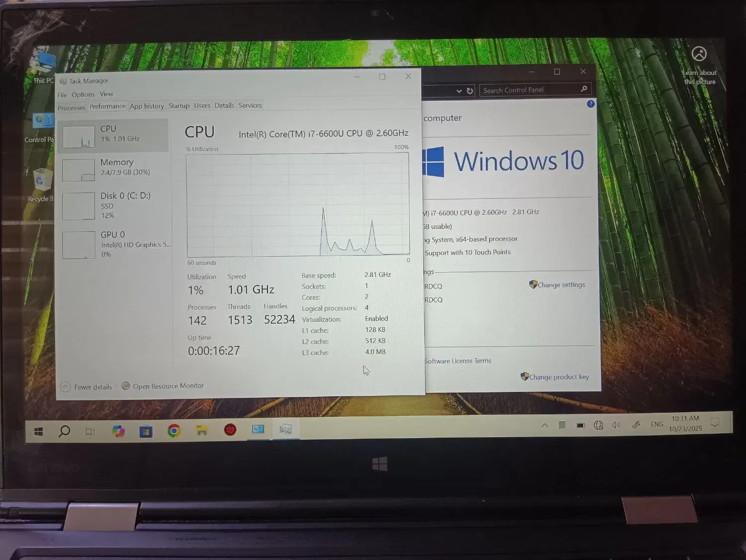Switch to the Users tab
Screen dimensions: 746x560
[202, 105]
